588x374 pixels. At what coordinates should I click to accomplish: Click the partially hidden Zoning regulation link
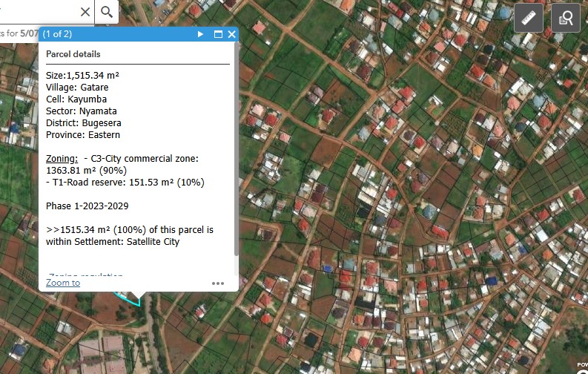click(x=85, y=275)
